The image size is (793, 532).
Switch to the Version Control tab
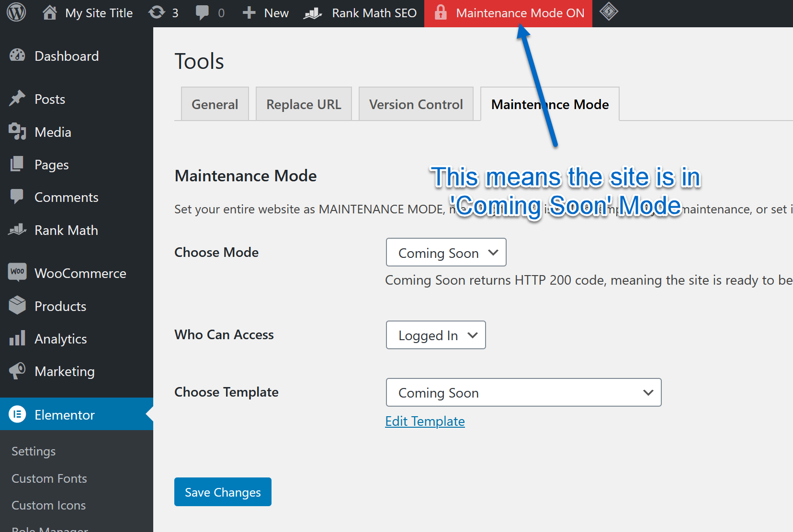(416, 104)
